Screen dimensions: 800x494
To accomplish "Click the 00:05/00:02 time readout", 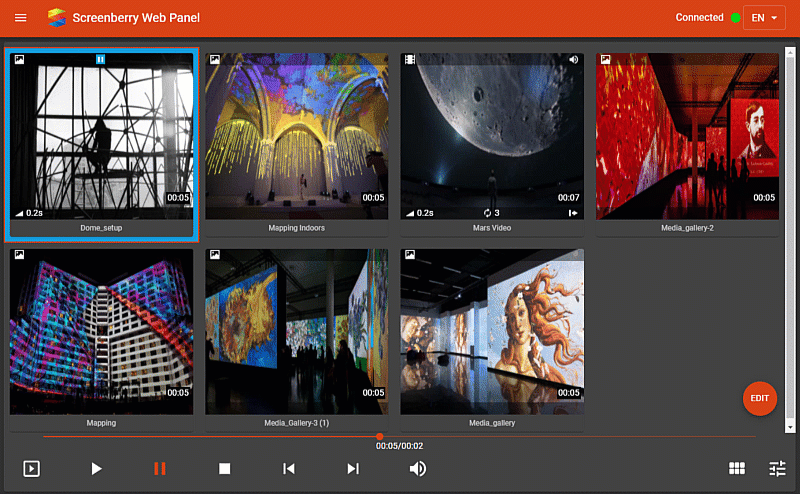I will pyautogui.click(x=399, y=446).
